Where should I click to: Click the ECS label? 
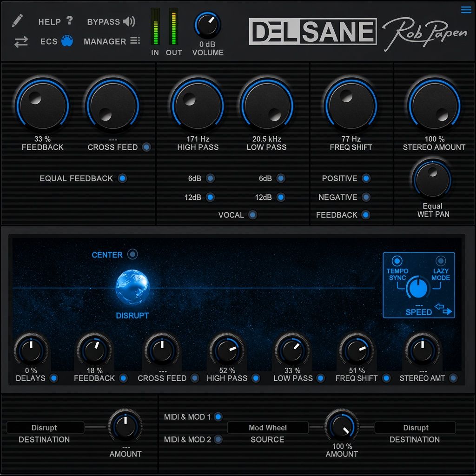click(x=49, y=41)
